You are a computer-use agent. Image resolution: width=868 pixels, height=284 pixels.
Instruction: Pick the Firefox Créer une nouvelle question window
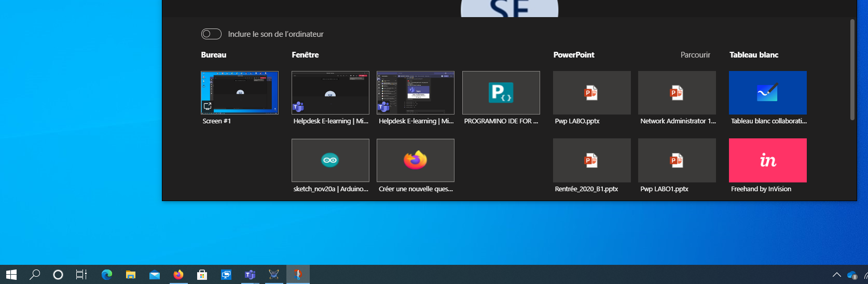(416, 160)
